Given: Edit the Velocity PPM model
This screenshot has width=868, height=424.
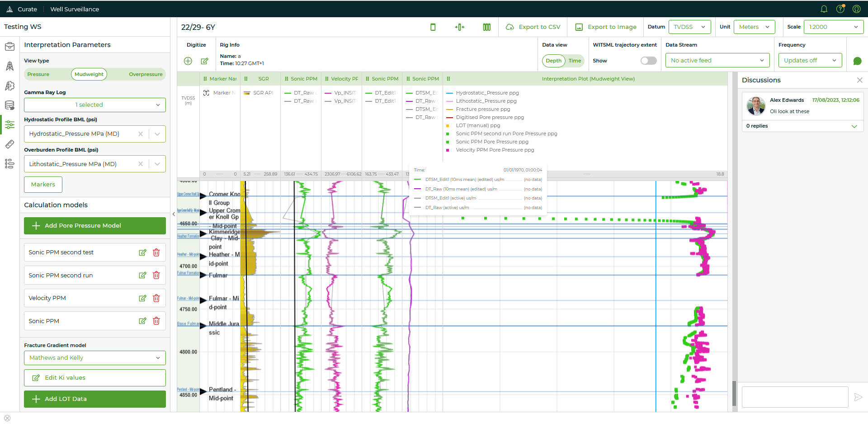Looking at the screenshot, I should click(x=142, y=298).
